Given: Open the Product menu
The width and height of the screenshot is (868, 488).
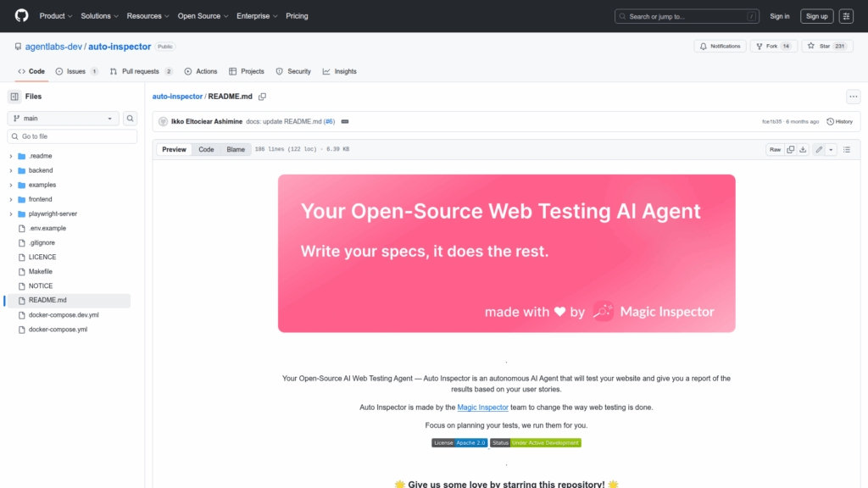Looking at the screenshot, I should [x=55, y=16].
